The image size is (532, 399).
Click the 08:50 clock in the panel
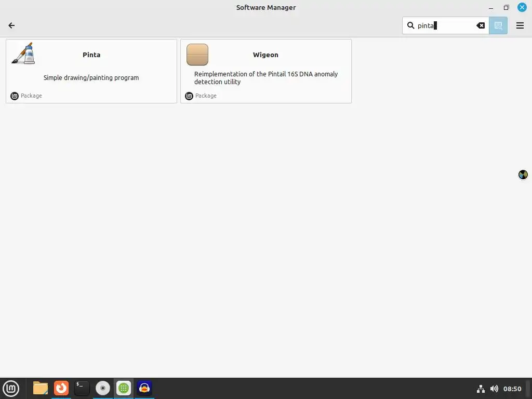point(512,389)
